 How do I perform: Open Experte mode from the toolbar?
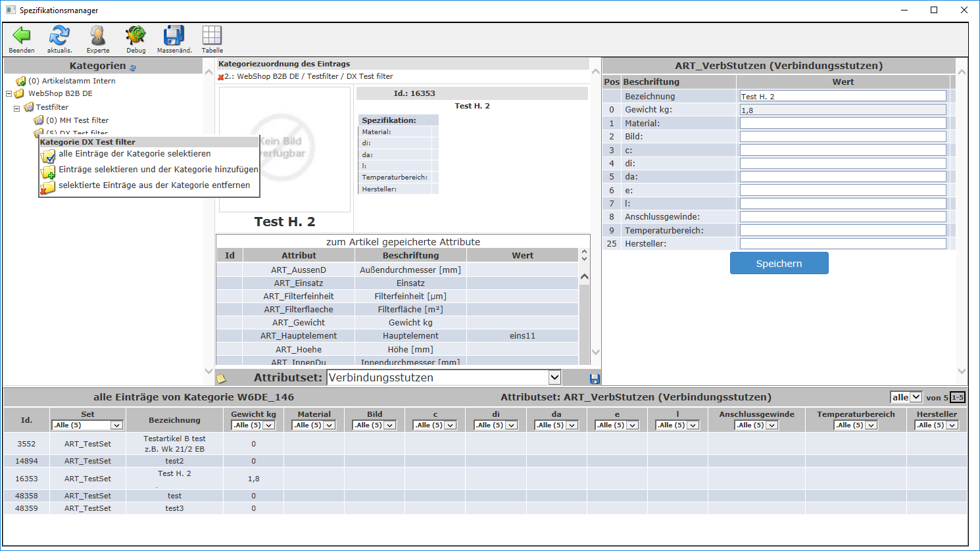point(98,36)
